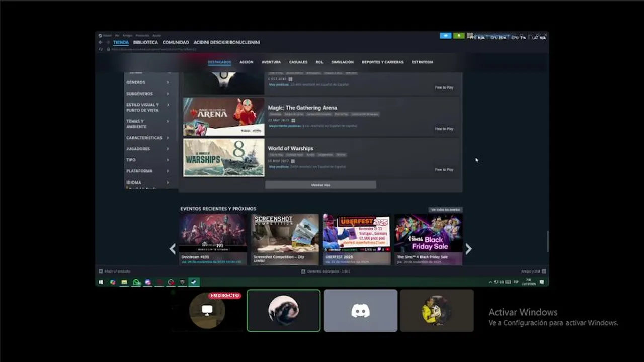644x362 pixels.
Task: Select the DEPORTES Y CARRERAS category tab
Action: coord(382,62)
